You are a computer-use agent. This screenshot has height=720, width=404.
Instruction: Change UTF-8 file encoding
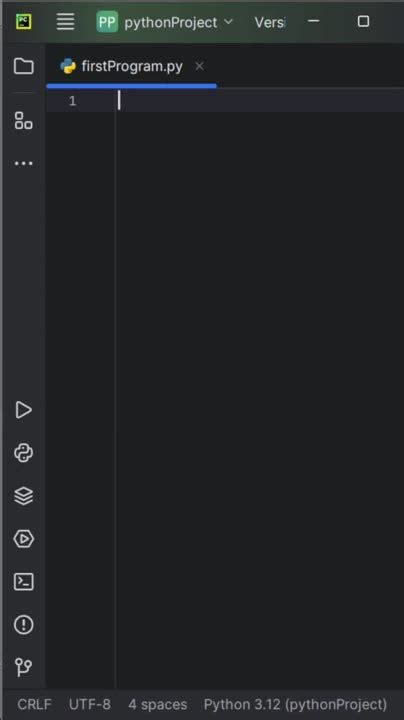90,704
